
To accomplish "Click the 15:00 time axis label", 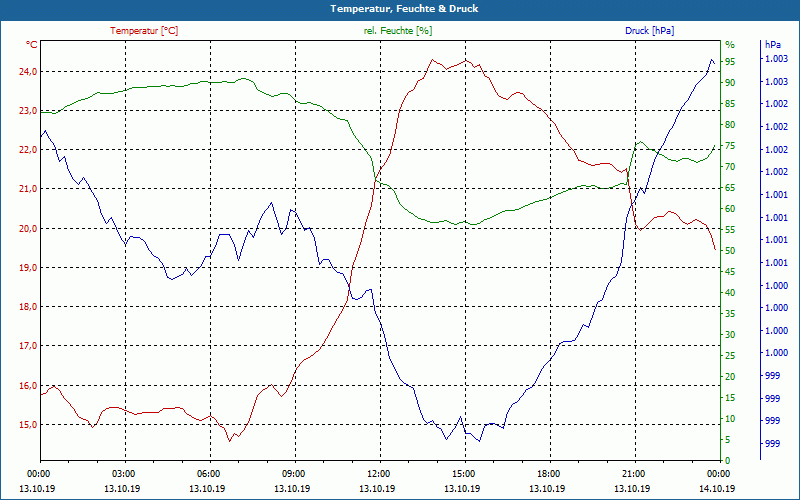I will [464, 474].
